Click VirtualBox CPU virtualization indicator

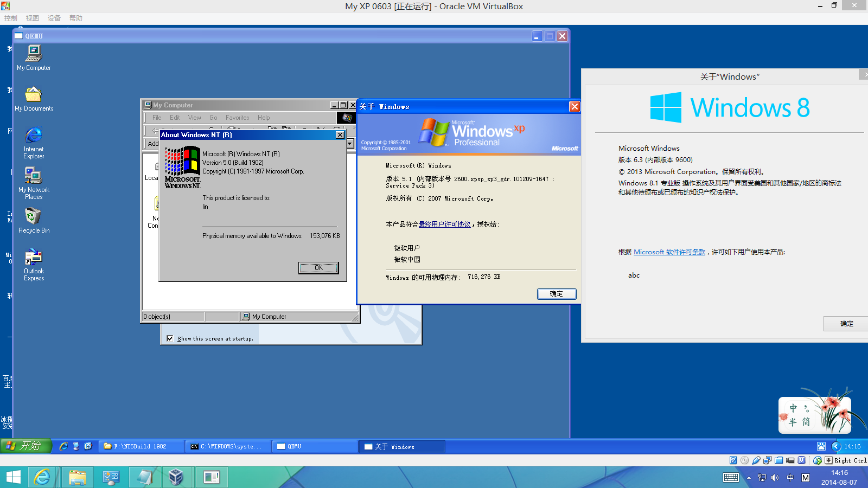tap(802, 460)
